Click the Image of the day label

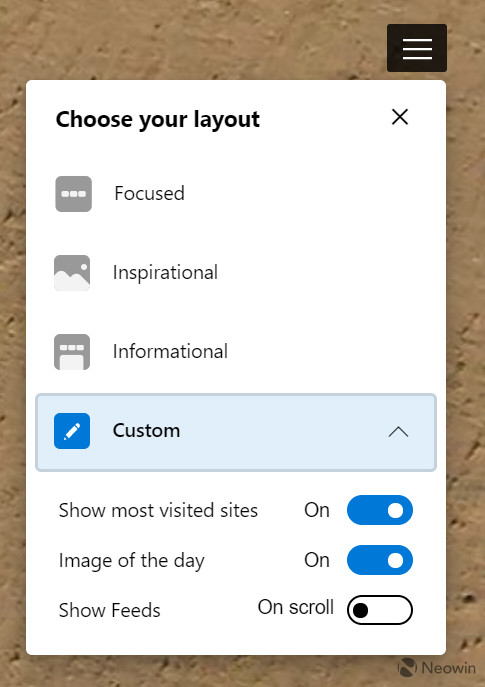[x=131, y=561]
